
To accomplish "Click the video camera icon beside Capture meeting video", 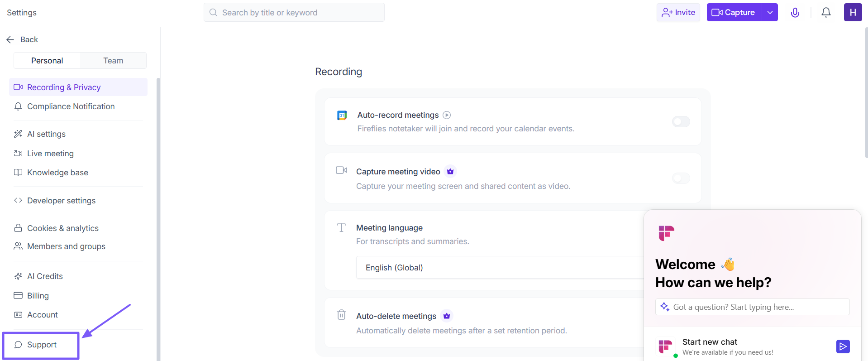I will click(x=342, y=170).
